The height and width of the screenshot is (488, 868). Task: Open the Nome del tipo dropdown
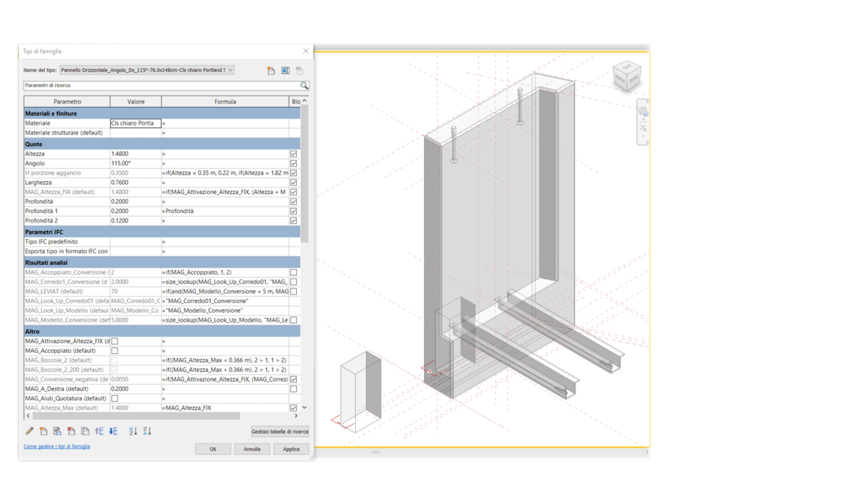point(229,70)
